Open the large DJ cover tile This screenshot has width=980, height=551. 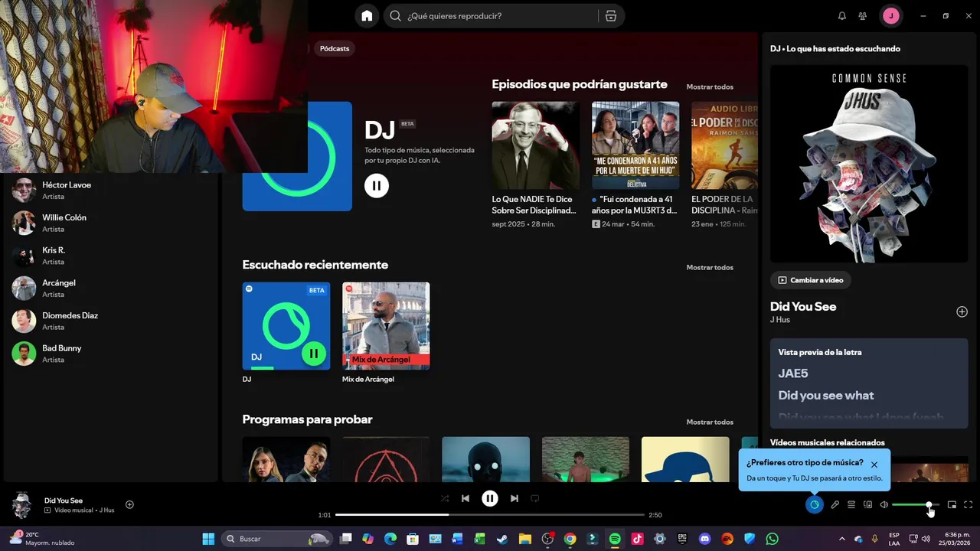297,156
